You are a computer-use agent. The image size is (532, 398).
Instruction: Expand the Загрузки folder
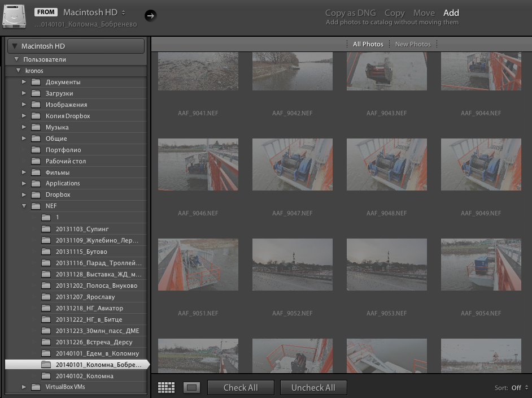pyautogui.click(x=24, y=93)
